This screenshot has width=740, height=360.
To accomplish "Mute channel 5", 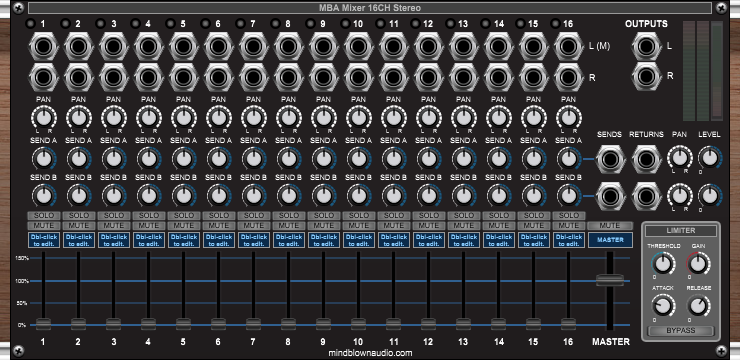I will pos(184,226).
